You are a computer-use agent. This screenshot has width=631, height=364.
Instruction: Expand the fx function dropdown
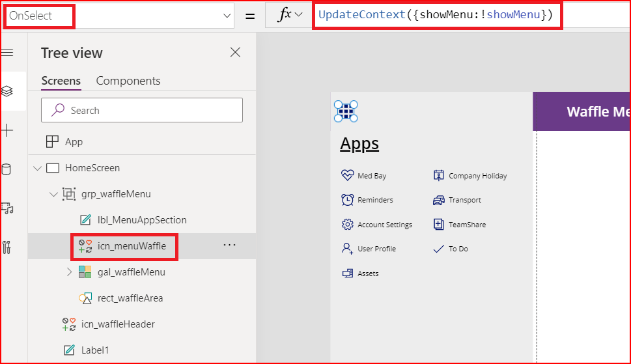290,15
